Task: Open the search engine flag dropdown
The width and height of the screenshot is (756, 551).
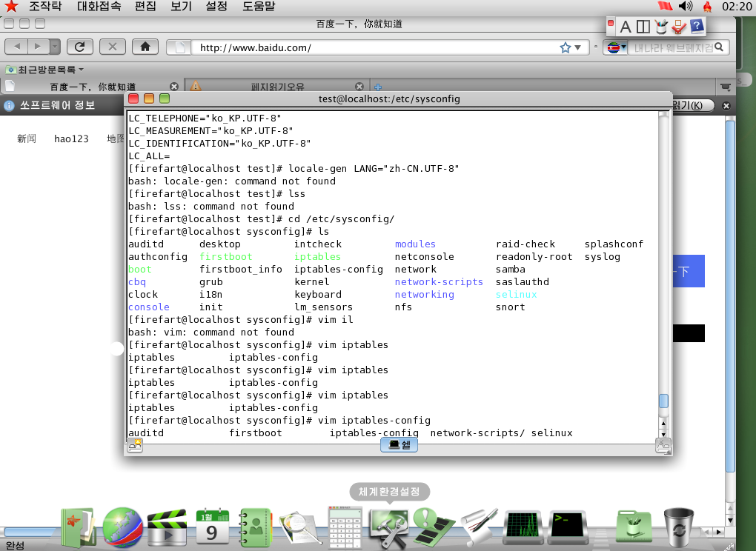Action: (x=614, y=47)
